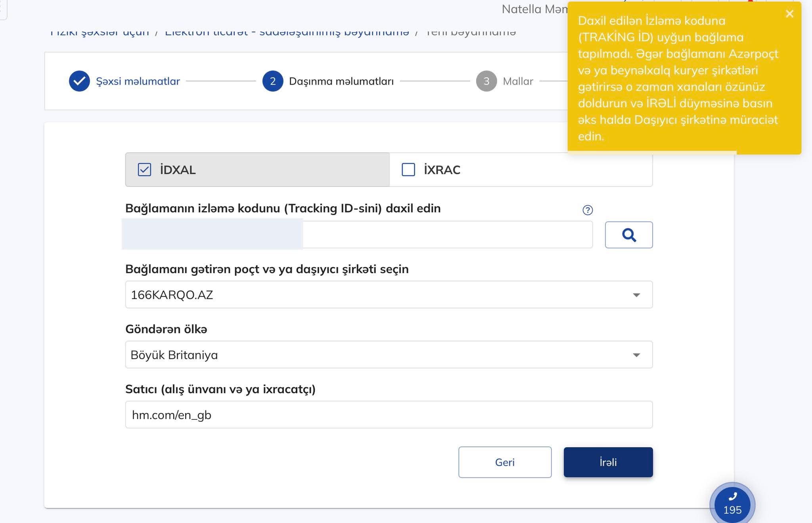Screen dimensions: 812x523
Task: Click the step 2 circle icon
Action: pyautogui.click(x=272, y=81)
